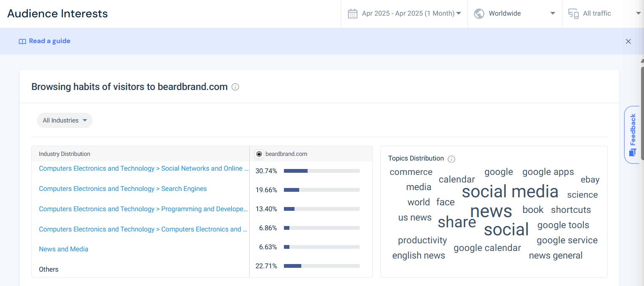The width and height of the screenshot is (644, 286).
Task: Expand the Worldwide country dropdown arrow
Action: click(552, 14)
